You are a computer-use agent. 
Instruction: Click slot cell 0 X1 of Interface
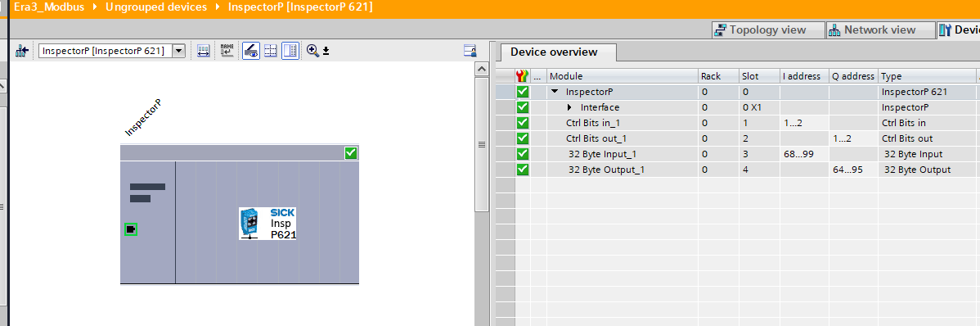pyautogui.click(x=759, y=107)
